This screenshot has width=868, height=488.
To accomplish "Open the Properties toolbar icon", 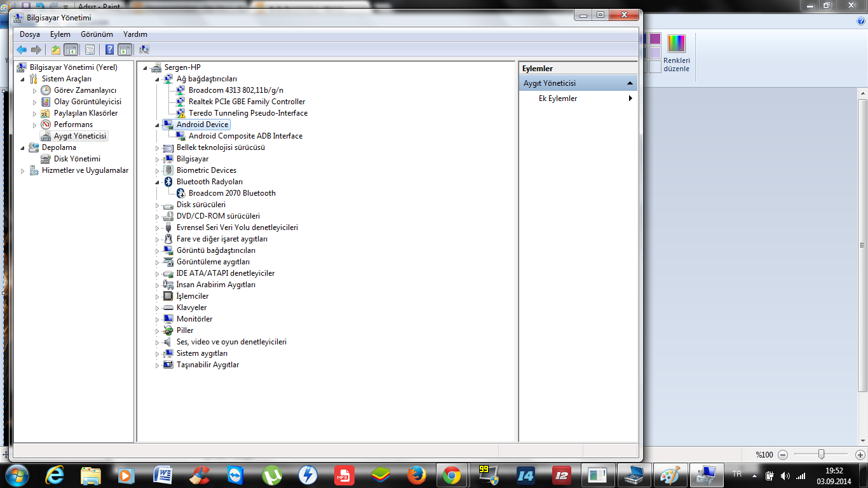I will coord(90,50).
